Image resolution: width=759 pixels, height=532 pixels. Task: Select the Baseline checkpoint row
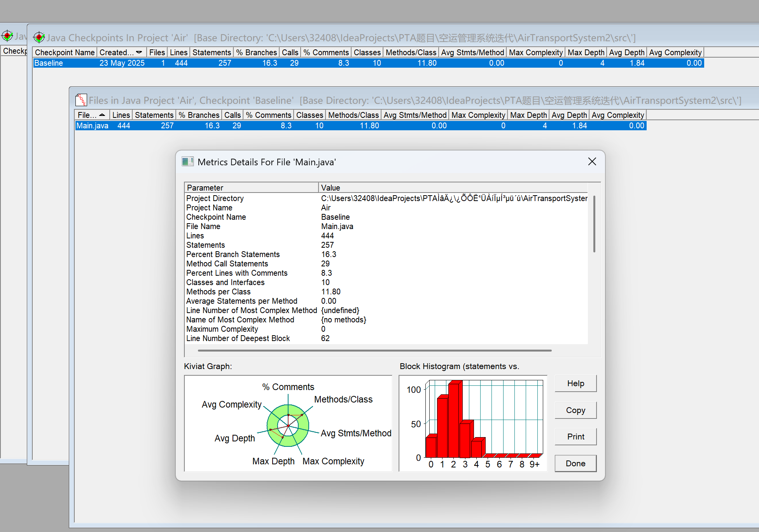48,63
